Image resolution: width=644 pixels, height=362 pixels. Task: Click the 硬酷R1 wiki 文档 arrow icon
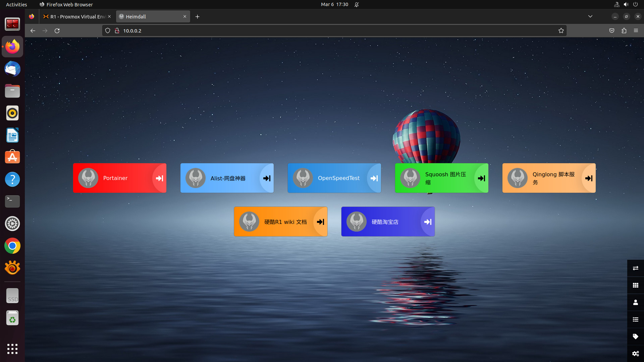click(321, 222)
